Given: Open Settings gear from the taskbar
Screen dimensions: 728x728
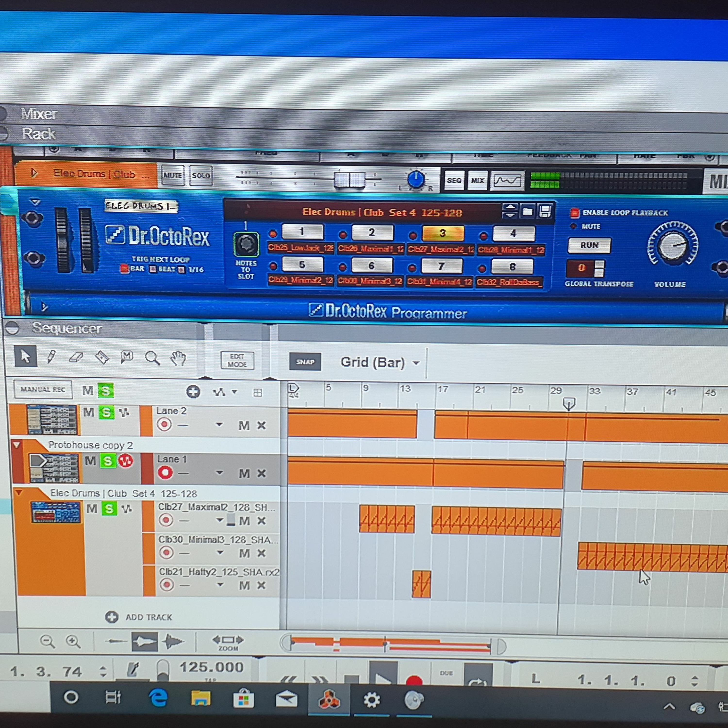Looking at the screenshot, I should 372,701.
